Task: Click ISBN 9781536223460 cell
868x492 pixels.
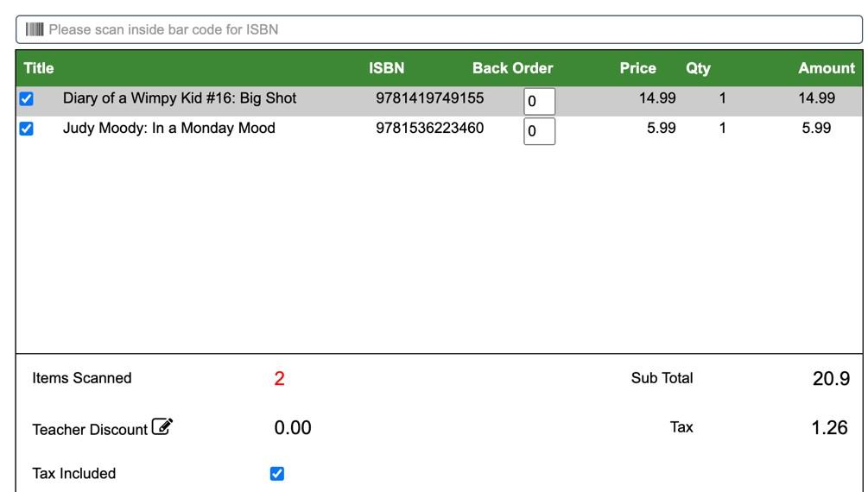Action: [x=429, y=128]
